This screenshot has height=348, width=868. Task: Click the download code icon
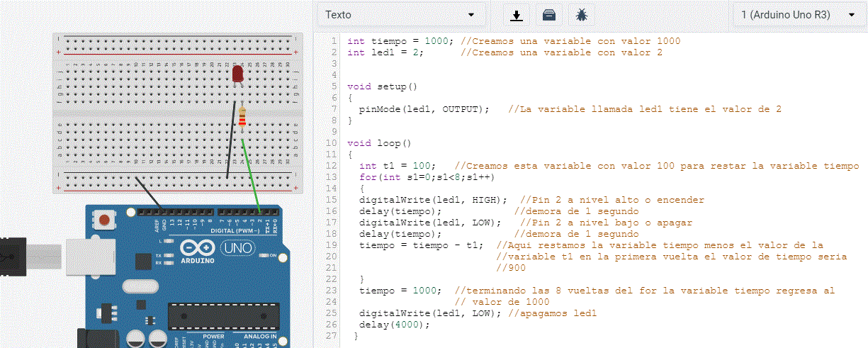click(517, 15)
